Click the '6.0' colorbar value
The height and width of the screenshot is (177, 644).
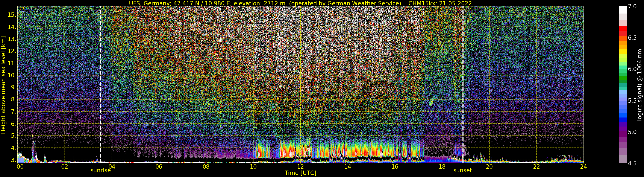pos(632,69)
